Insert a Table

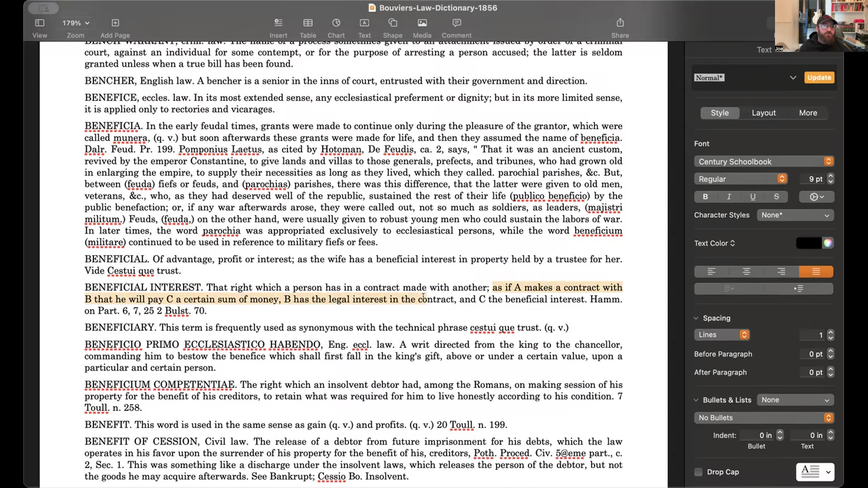point(308,27)
